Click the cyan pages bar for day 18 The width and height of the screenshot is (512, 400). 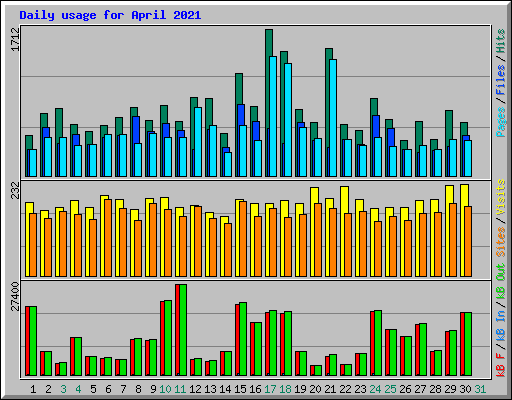tap(288, 120)
